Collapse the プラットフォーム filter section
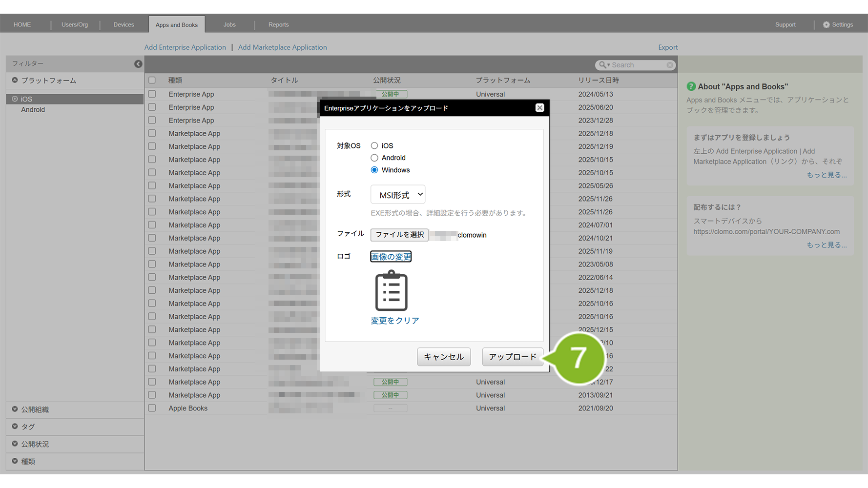This screenshot has width=868, height=488. [x=15, y=81]
